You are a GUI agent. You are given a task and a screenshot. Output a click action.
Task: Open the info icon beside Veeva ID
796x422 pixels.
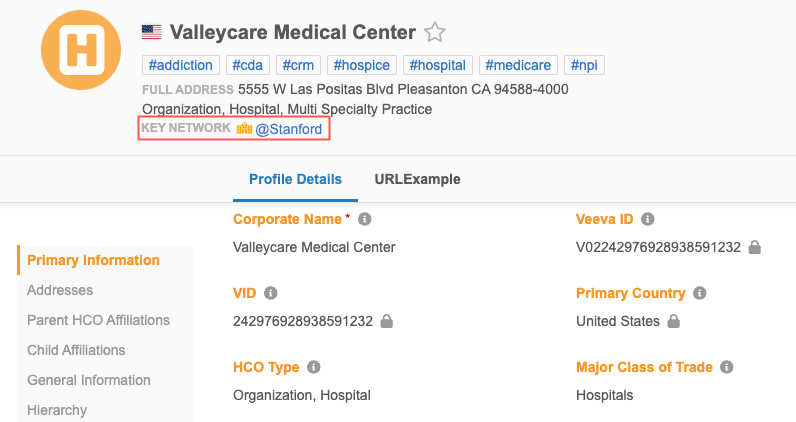(648, 219)
